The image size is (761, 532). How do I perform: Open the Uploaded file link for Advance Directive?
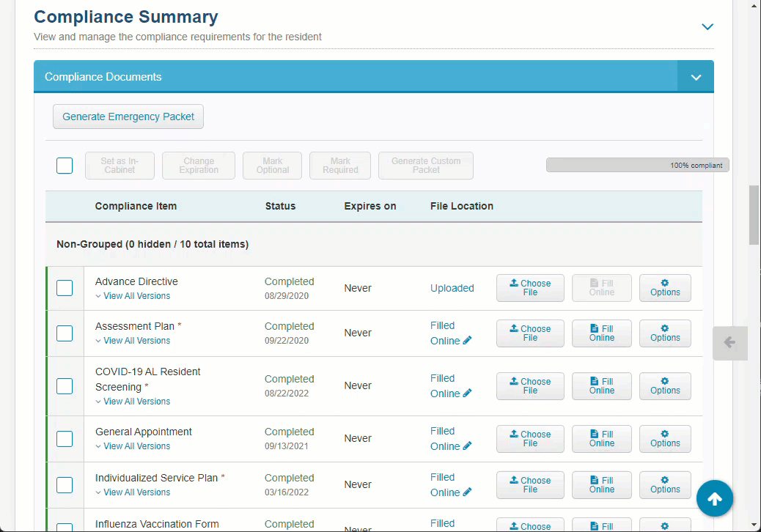tap(452, 288)
